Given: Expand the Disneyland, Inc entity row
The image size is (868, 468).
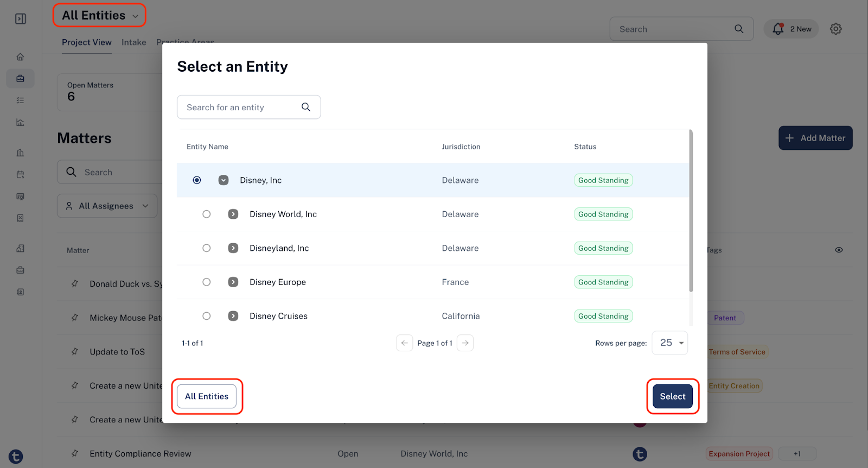Looking at the screenshot, I should 233,248.
